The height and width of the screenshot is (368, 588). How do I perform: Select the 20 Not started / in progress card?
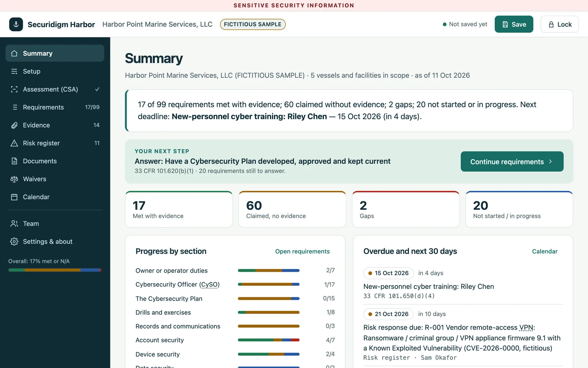coord(519,209)
